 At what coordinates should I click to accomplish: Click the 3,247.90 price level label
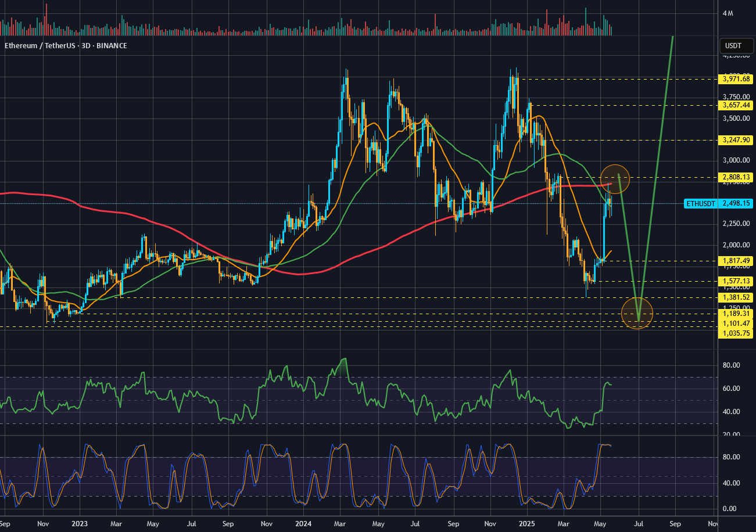736,140
